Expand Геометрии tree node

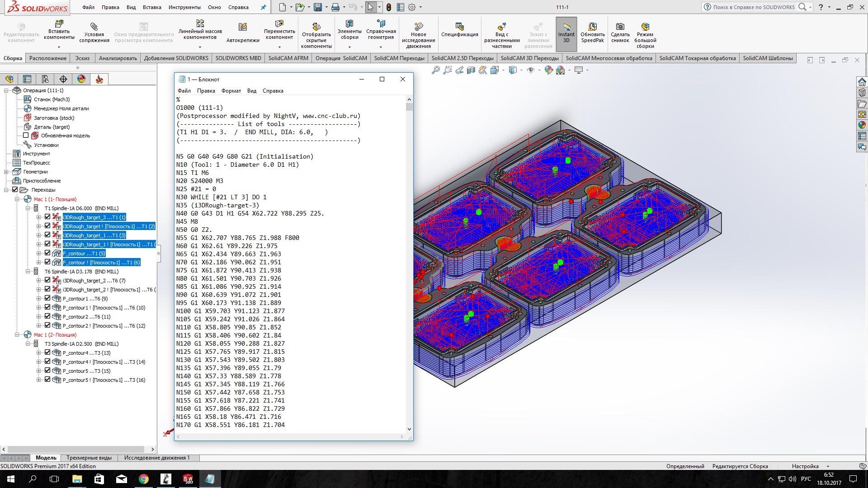point(6,172)
